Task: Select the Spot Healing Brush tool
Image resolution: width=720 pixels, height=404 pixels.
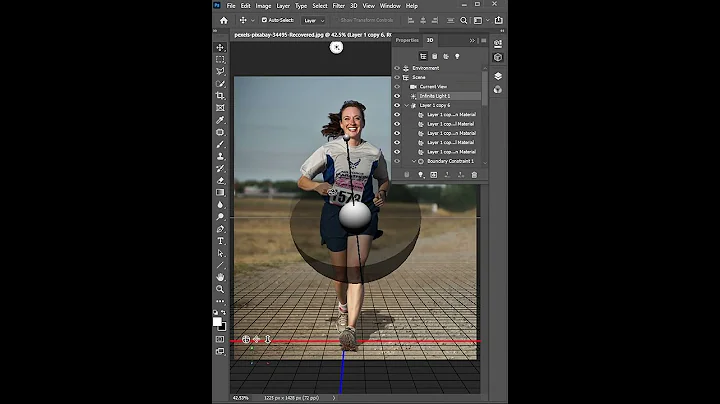Action: (220, 132)
